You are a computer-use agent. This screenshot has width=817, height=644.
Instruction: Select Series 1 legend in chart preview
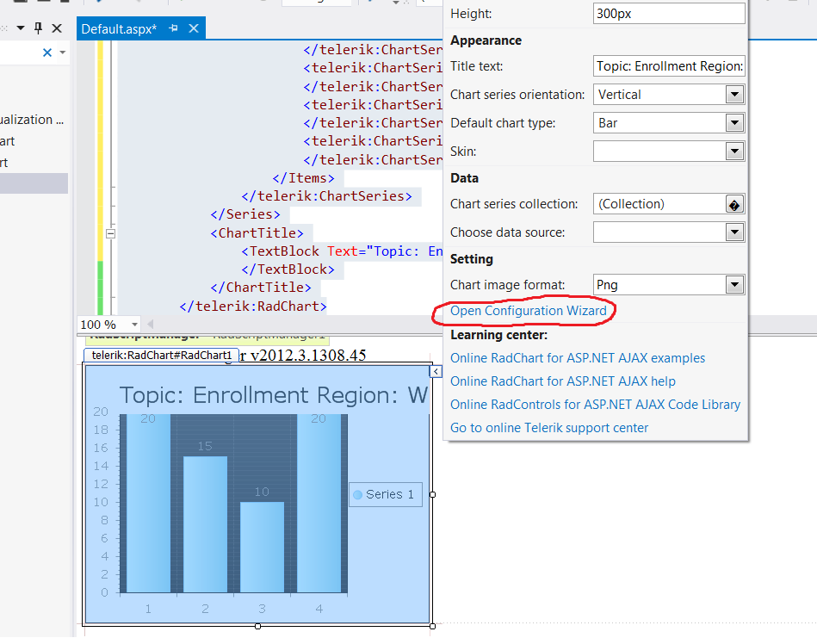pos(386,494)
